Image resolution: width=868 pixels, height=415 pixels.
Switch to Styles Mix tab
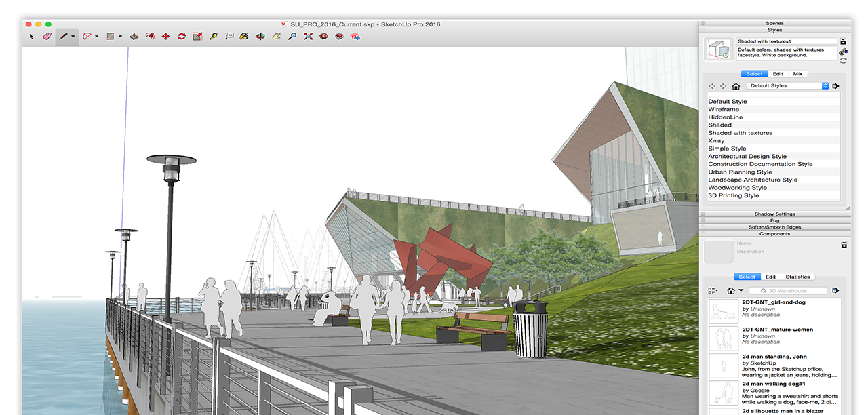pyautogui.click(x=798, y=74)
